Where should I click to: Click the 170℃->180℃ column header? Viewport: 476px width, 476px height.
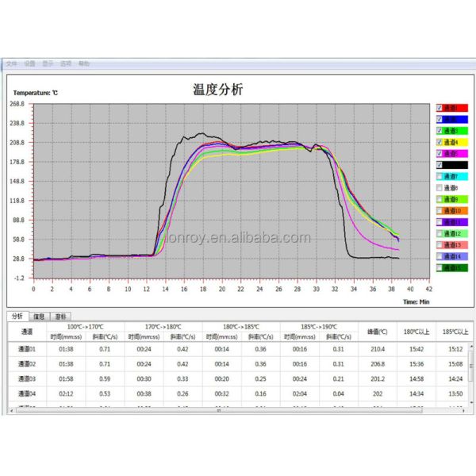click(163, 327)
